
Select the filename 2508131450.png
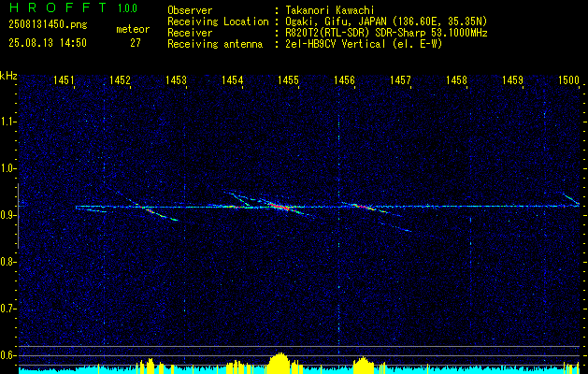coord(48,25)
